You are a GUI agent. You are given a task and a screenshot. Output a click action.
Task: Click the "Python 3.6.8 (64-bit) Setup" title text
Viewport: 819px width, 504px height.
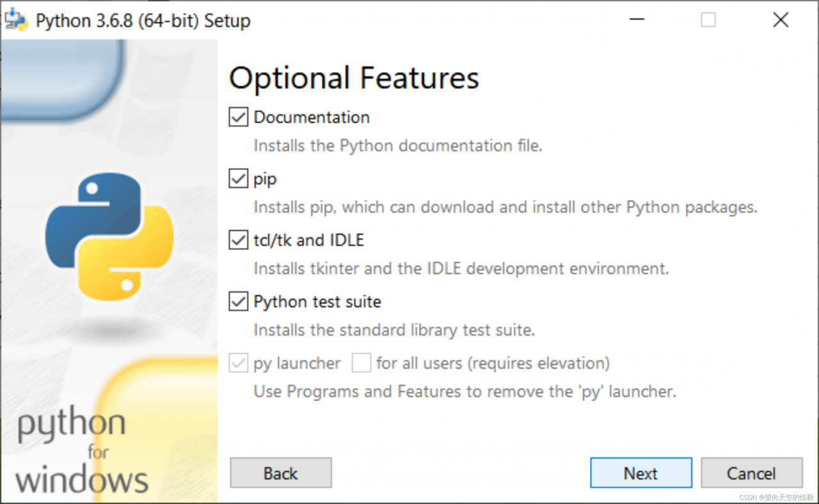143,20
